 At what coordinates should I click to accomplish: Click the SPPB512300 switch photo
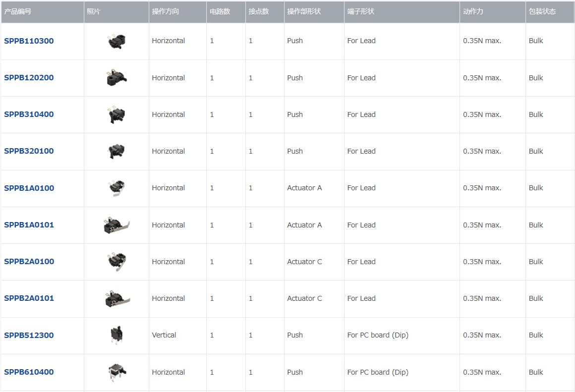(x=116, y=335)
